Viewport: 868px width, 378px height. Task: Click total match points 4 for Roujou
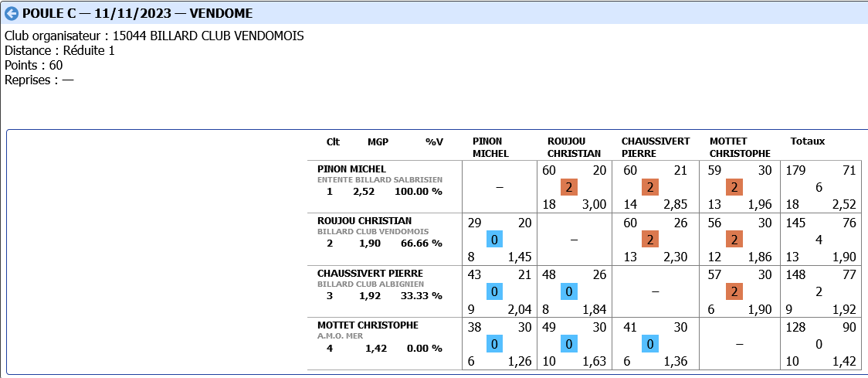(x=819, y=240)
